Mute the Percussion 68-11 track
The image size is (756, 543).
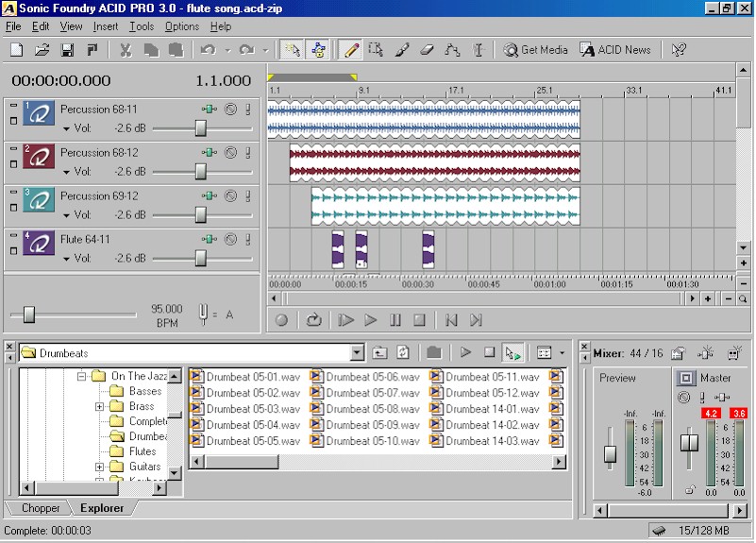click(231, 110)
